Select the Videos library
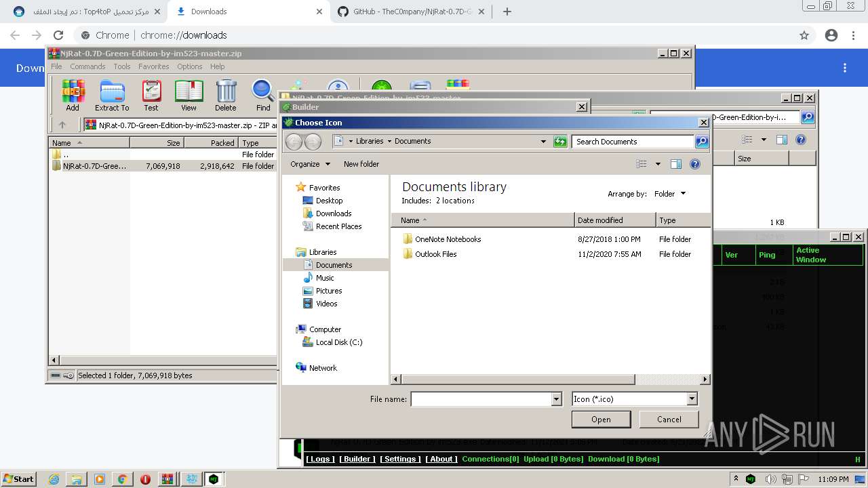The image size is (868, 488). click(326, 304)
